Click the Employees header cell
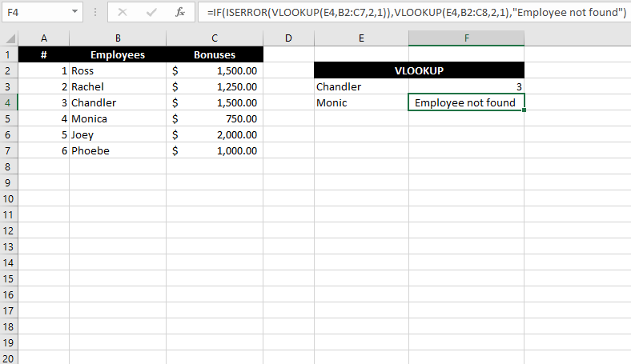Image resolution: width=631 pixels, height=364 pixels. [x=118, y=54]
